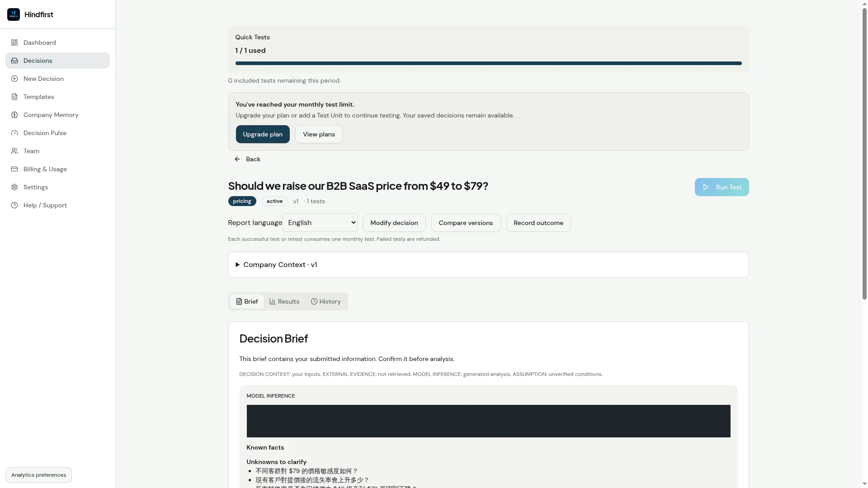868x488 pixels.
Task: Click the View plans button
Action: 319,134
